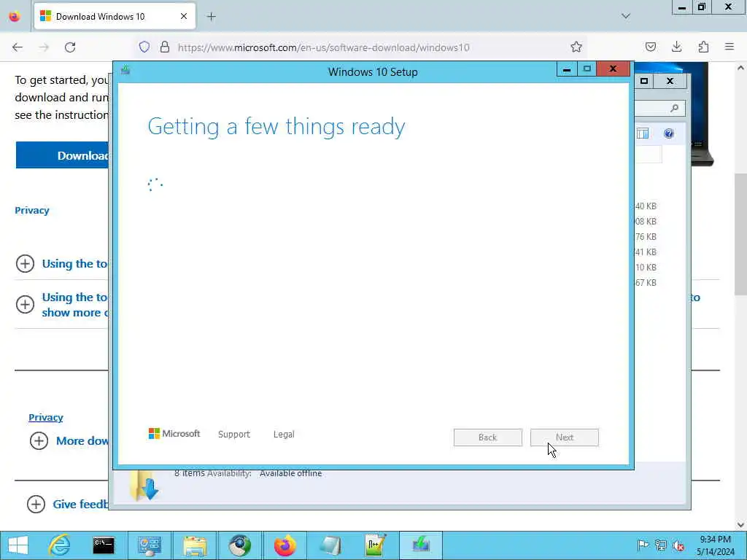The width and height of the screenshot is (747, 560).
Task: Open Action Center flag tray icon
Action: pyautogui.click(x=643, y=545)
